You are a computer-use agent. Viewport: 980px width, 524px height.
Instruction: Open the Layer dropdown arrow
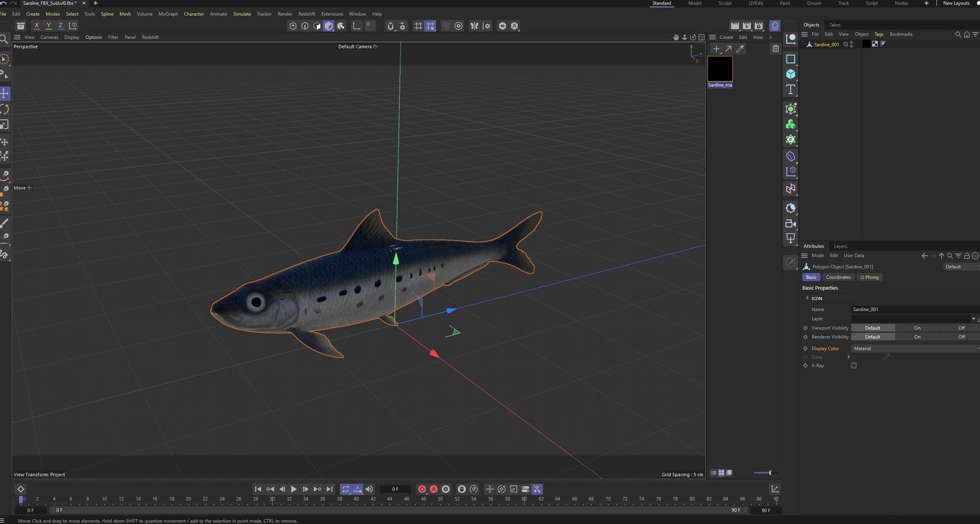point(973,319)
